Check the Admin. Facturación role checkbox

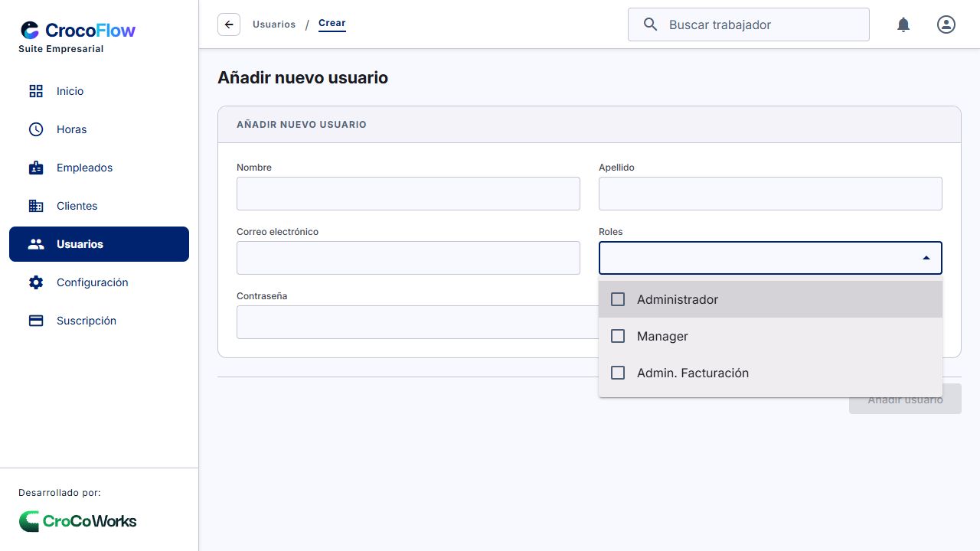pyautogui.click(x=618, y=373)
